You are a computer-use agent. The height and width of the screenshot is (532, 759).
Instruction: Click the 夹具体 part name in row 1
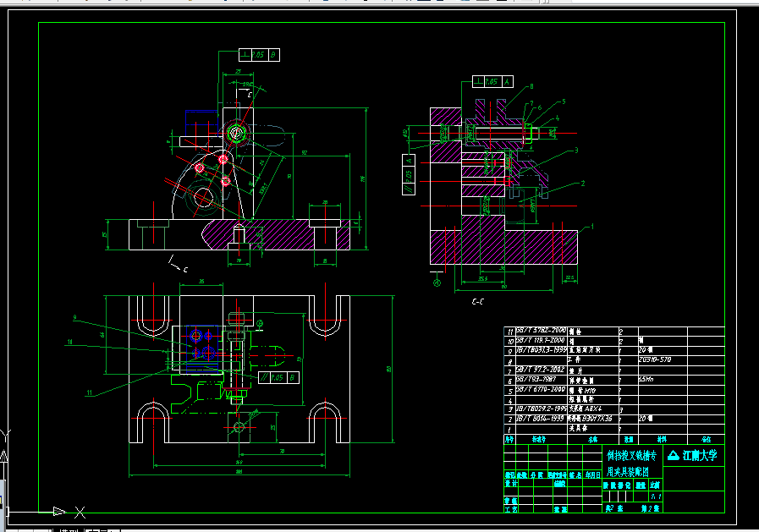(x=578, y=429)
